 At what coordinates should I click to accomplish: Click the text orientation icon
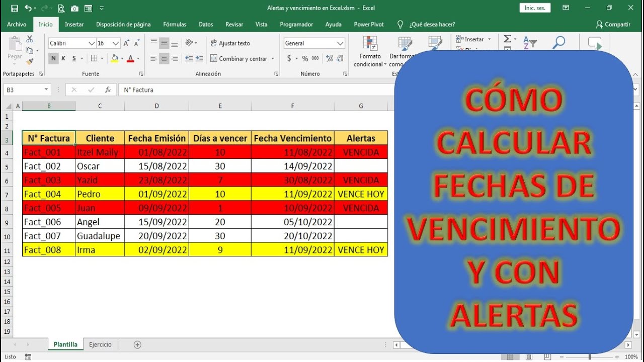click(190, 43)
